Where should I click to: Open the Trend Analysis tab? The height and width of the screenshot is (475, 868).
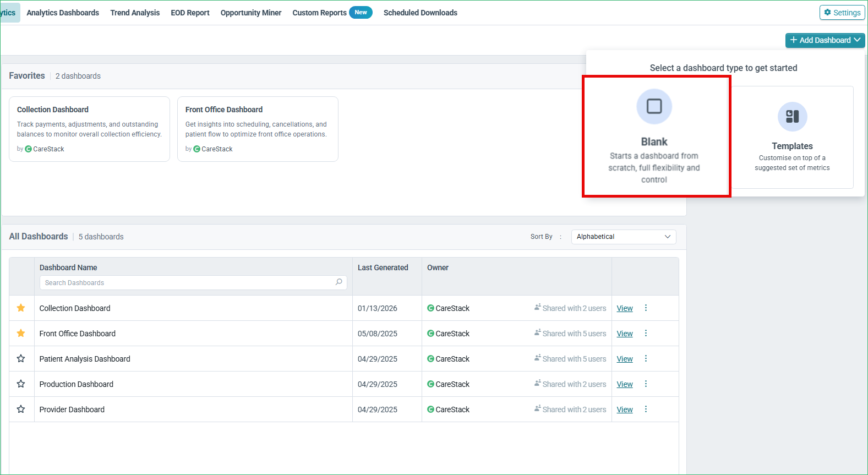click(x=135, y=13)
